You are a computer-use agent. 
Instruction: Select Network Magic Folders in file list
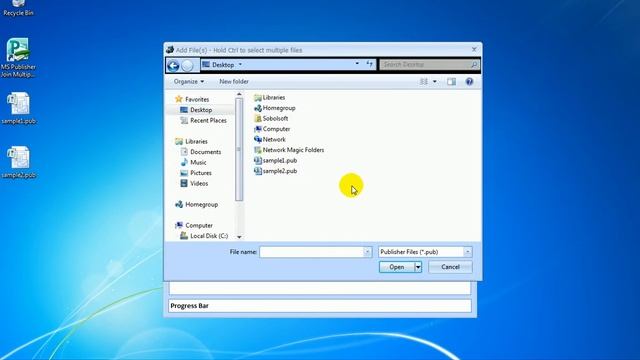click(x=289, y=150)
